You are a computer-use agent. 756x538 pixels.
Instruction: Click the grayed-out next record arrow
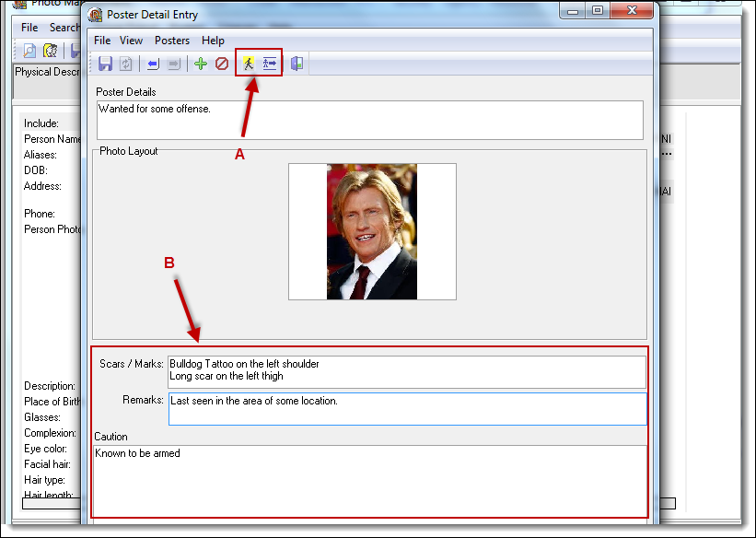[x=174, y=64]
